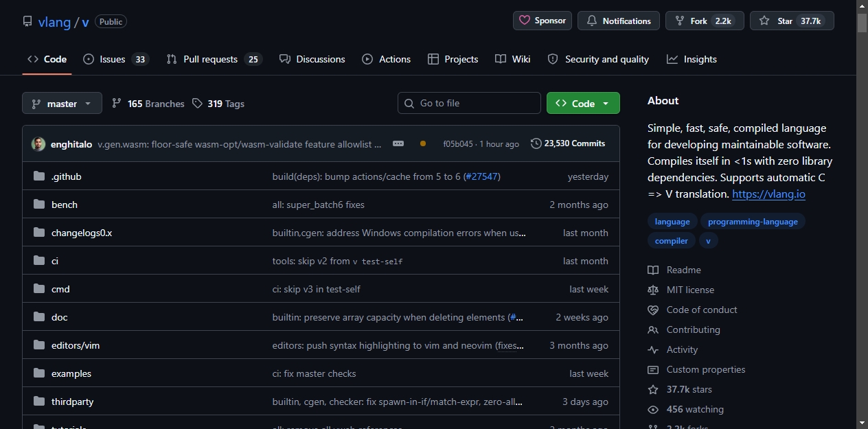Click the f05b045 commit hash
Viewport: 868px width, 429px height.
click(x=458, y=144)
